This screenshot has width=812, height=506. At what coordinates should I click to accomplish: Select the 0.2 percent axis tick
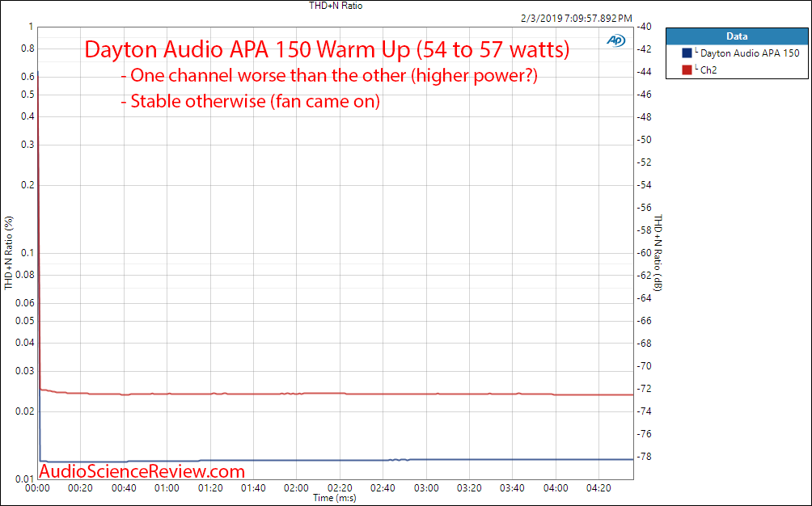27,185
